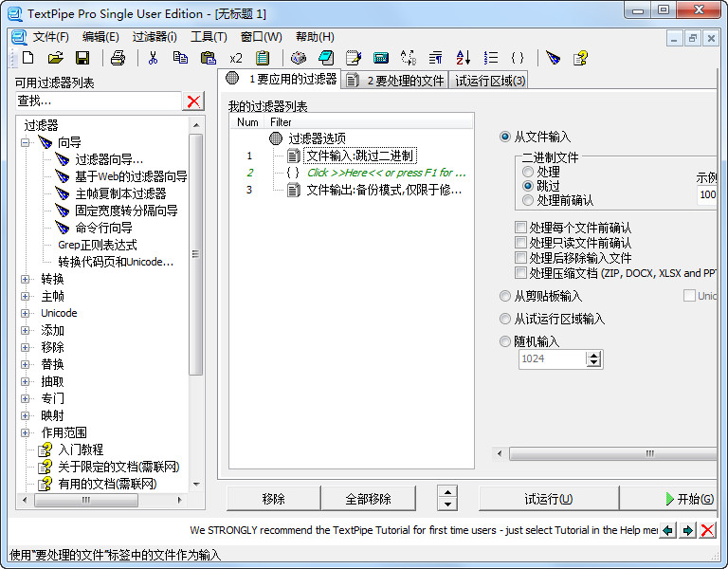This screenshot has width=728, height=569.
Task: Dismiss the tutorial tip with red X
Action: 707,530
